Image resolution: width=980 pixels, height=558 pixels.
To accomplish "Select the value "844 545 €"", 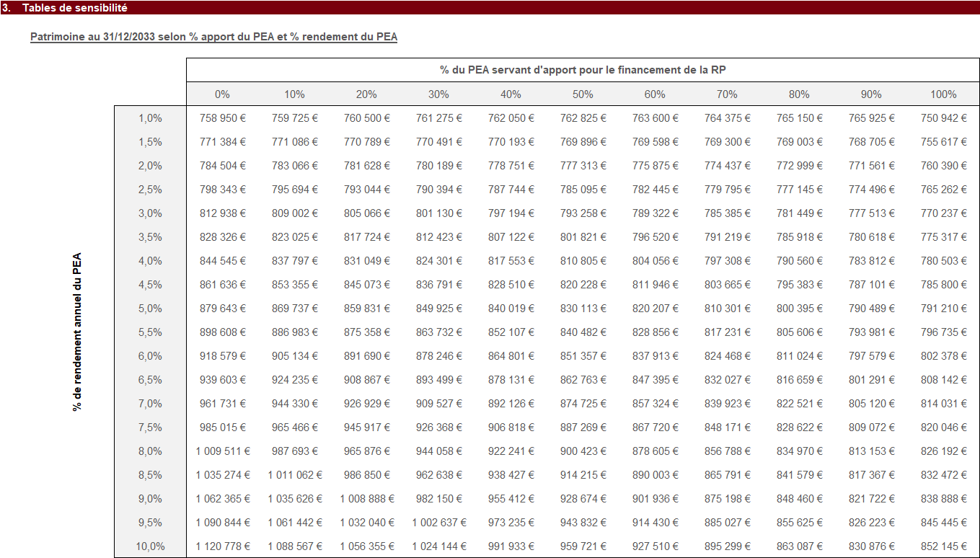I will point(222,261).
